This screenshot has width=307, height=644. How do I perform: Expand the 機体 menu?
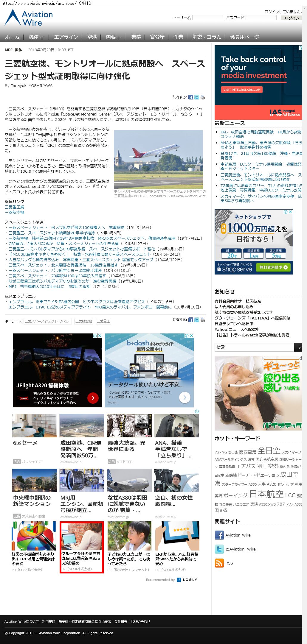tap(36, 37)
